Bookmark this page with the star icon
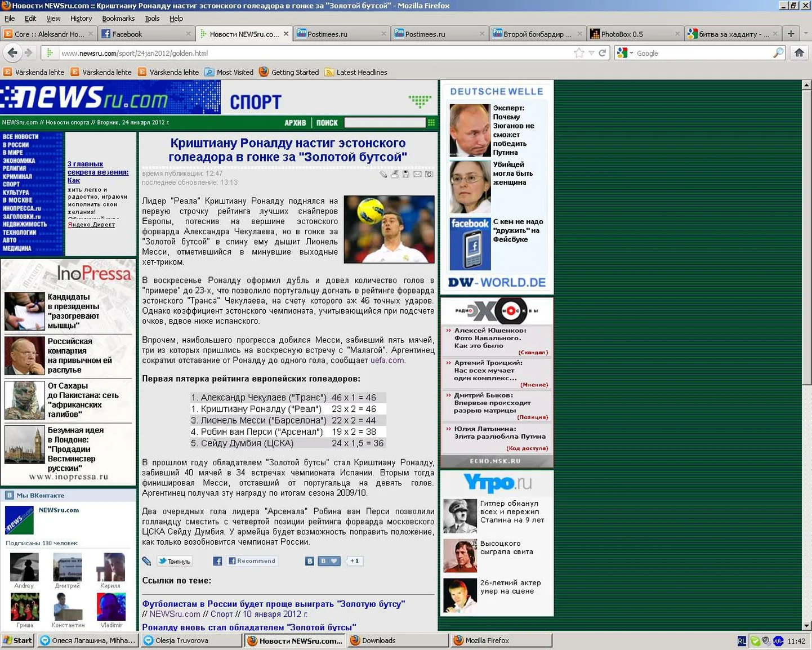Viewport: 812px width, 650px height. click(579, 53)
